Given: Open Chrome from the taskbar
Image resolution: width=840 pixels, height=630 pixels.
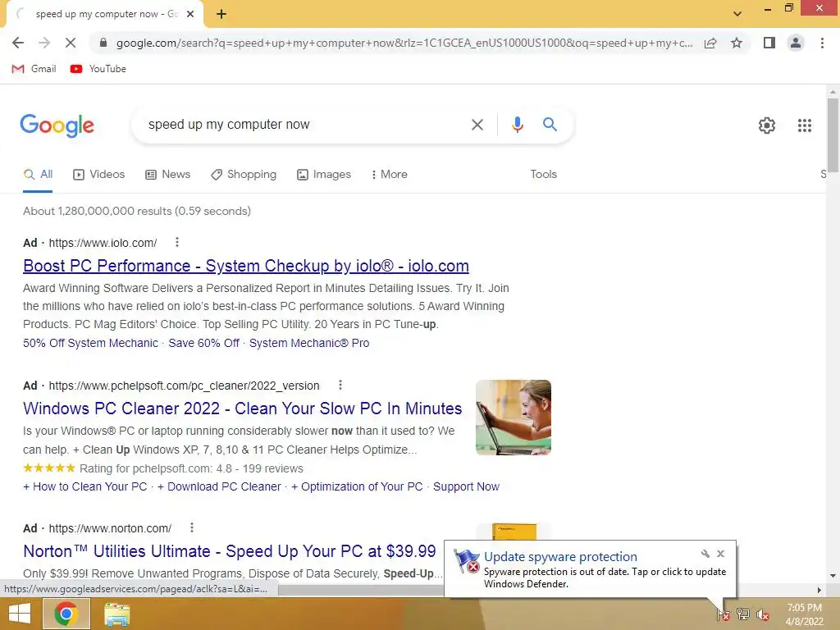Looking at the screenshot, I should 66,614.
